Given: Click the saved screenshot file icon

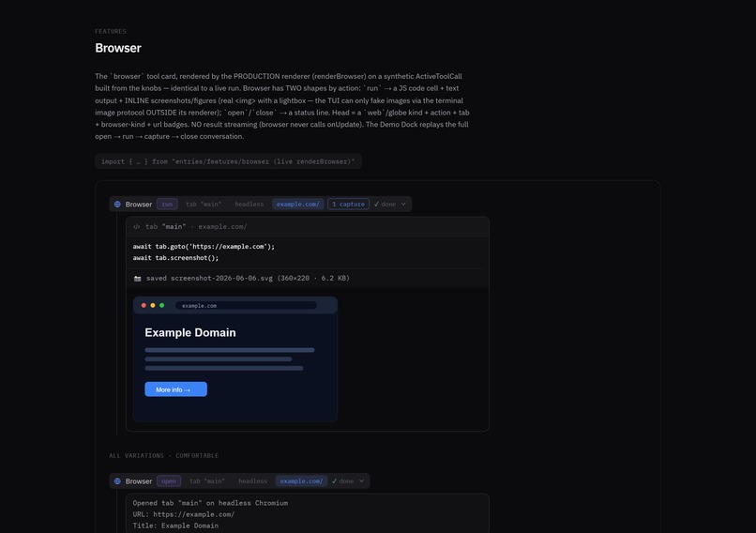Looking at the screenshot, I should click(137, 279).
